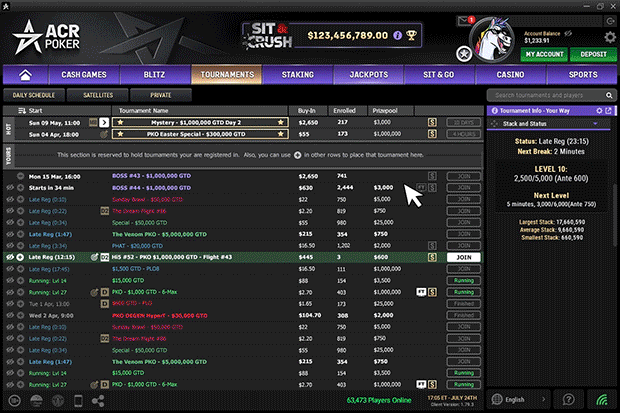Go to the home lobby icon
The image size is (620, 413).
coord(25,75)
